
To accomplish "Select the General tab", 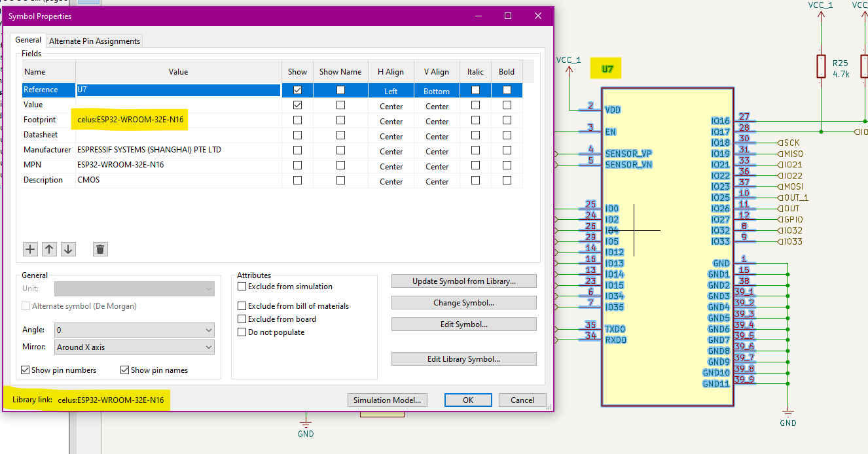I will click(x=28, y=39).
